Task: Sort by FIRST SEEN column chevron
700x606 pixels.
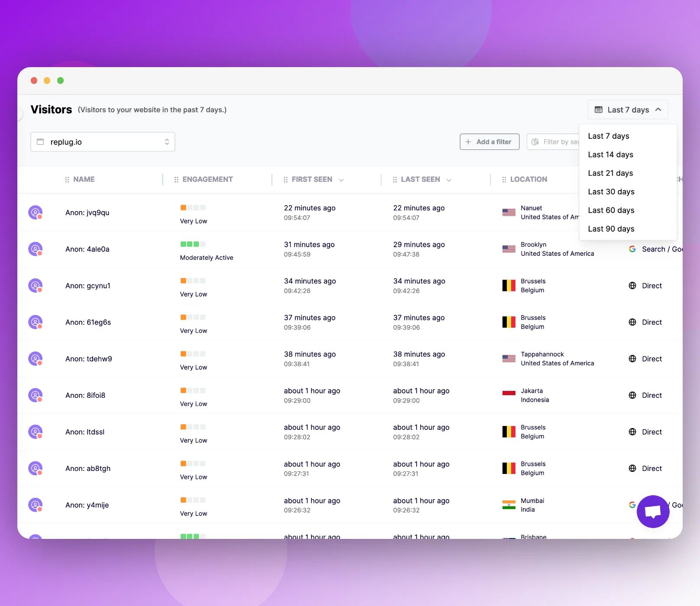Action: 341,180
